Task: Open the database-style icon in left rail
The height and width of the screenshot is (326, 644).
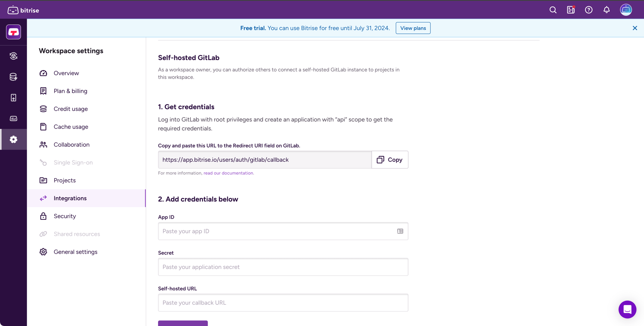Action: click(13, 77)
